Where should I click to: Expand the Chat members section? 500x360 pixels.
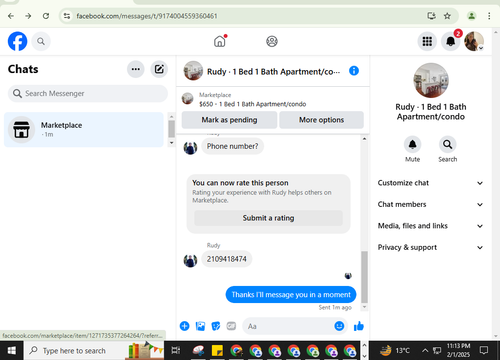[x=430, y=204]
